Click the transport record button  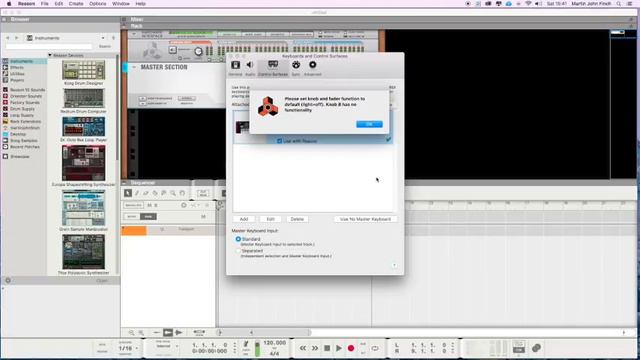point(351,348)
